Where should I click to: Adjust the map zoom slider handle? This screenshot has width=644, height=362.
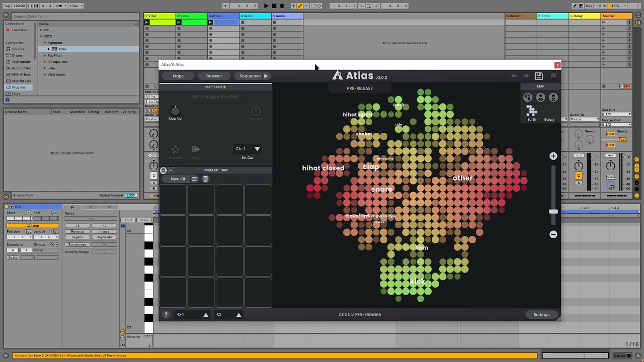[x=553, y=212]
